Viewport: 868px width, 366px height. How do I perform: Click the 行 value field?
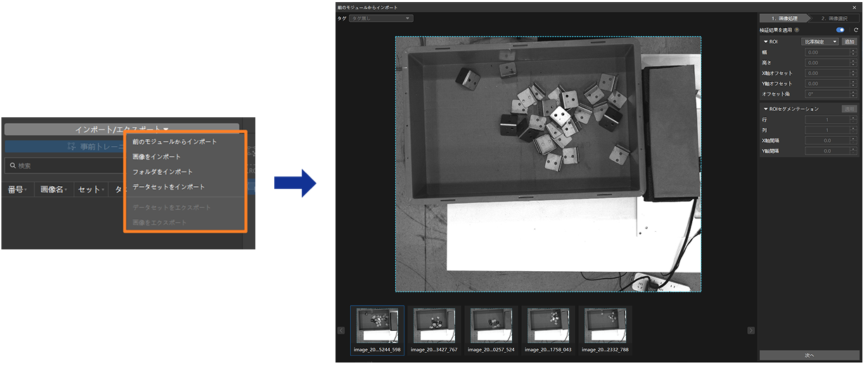pos(827,119)
